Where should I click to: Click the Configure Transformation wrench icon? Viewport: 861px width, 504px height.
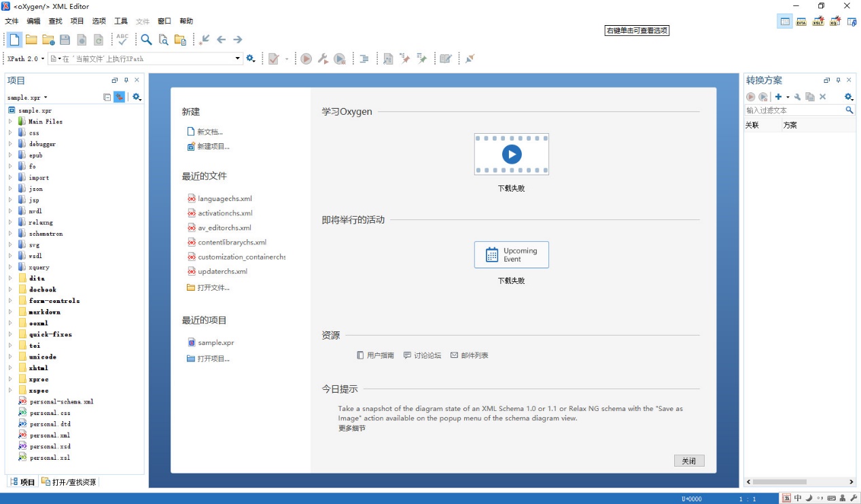coord(323,59)
